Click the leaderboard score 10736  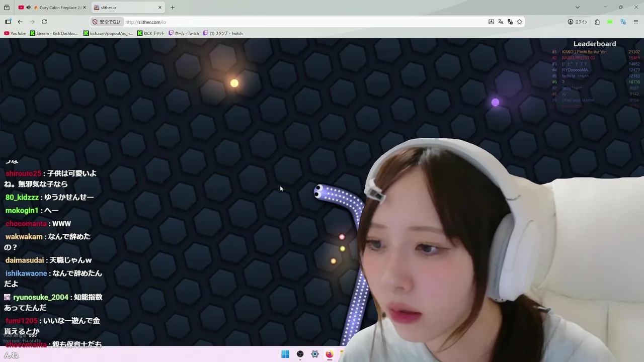pos(634,82)
